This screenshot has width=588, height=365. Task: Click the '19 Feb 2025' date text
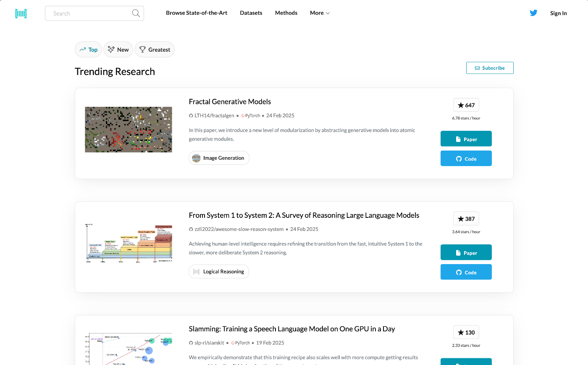[x=270, y=343]
